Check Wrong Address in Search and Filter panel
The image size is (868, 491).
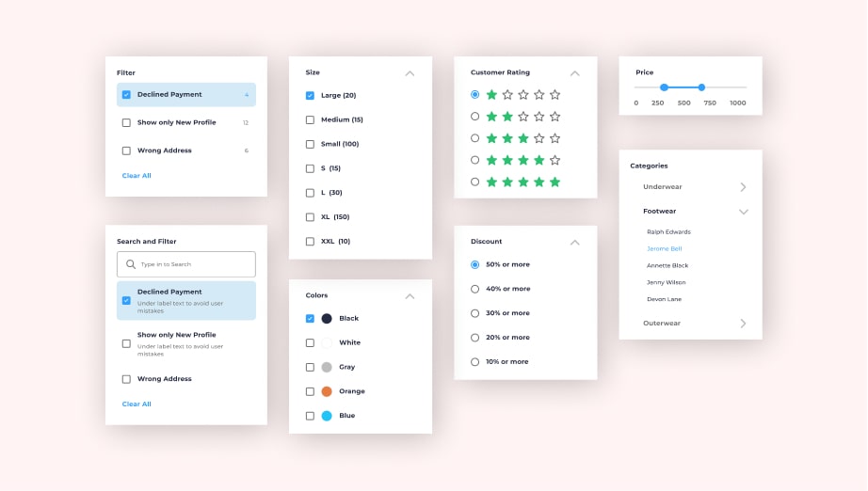click(126, 379)
